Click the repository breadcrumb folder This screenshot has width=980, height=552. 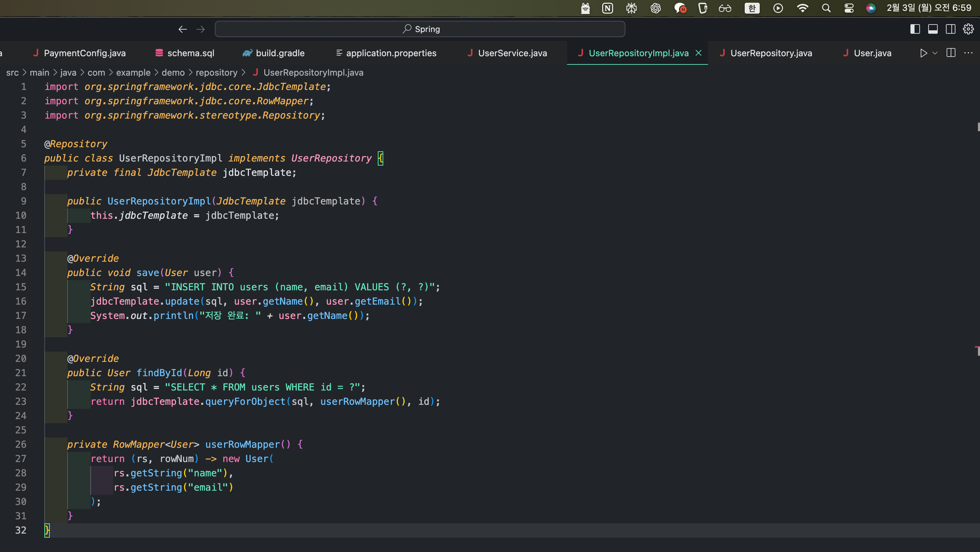coord(216,73)
